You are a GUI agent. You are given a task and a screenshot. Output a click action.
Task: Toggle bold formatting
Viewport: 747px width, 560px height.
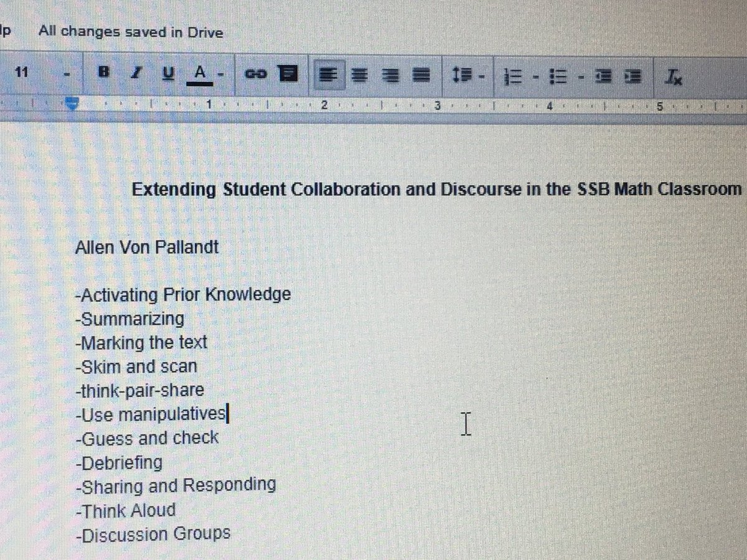point(105,73)
